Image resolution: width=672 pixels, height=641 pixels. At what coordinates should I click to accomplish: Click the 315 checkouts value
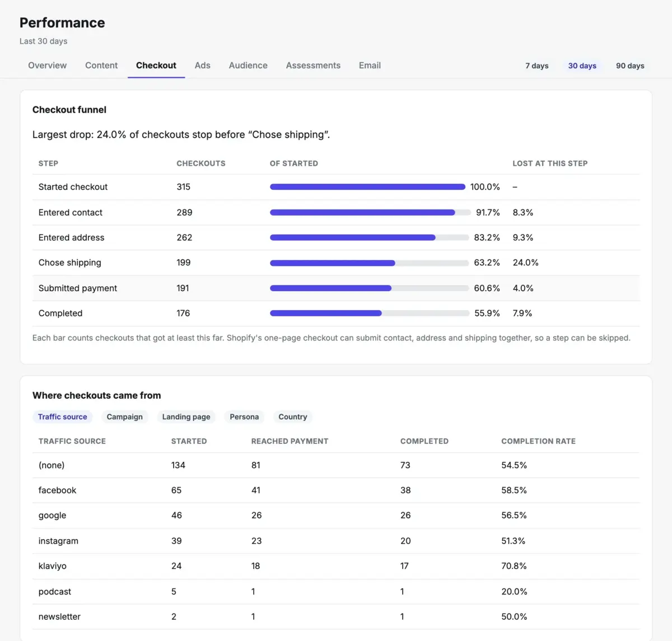184,187
